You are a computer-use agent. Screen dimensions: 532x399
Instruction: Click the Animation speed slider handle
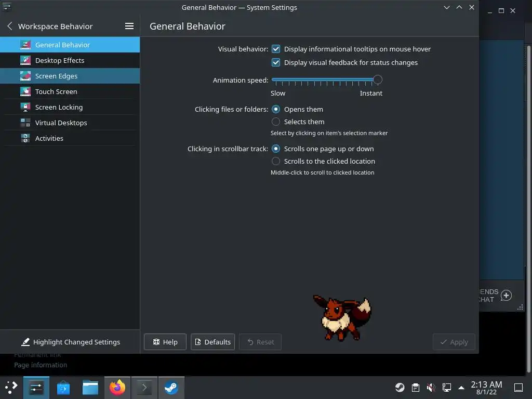pyautogui.click(x=378, y=80)
